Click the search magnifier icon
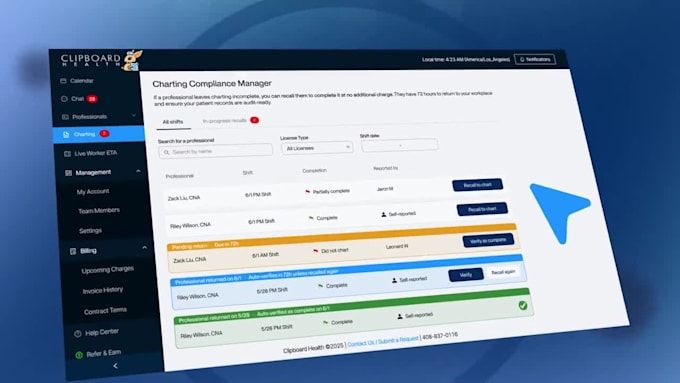The height and width of the screenshot is (383, 680). [167, 152]
